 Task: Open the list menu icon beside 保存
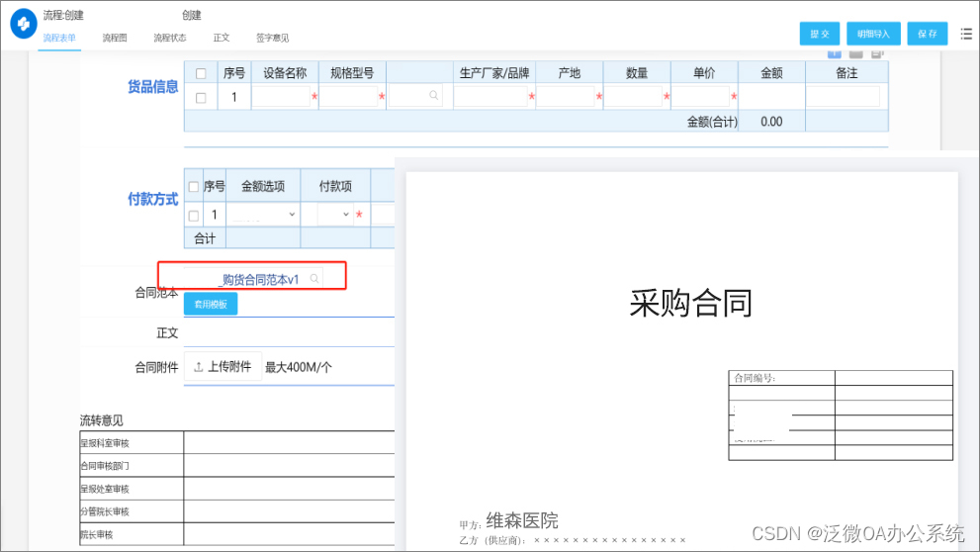(x=966, y=34)
